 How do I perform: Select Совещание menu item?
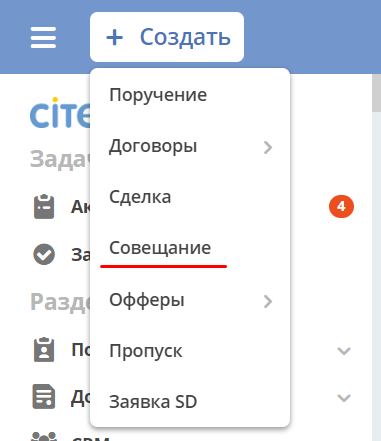(x=190, y=248)
